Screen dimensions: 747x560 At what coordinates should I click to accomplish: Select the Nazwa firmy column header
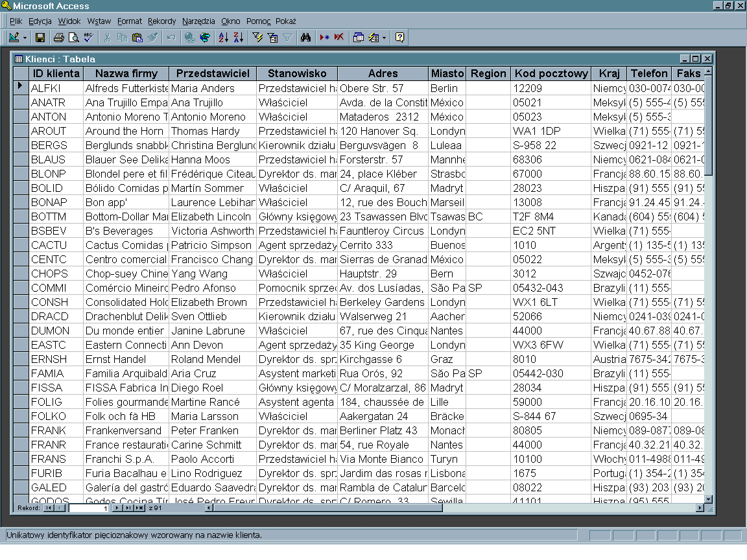pos(126,73)
